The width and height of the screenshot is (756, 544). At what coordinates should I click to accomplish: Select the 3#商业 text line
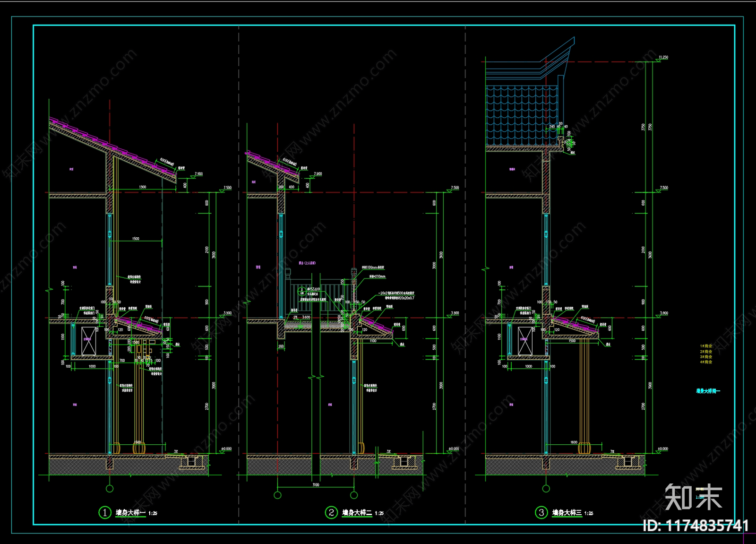706,357
